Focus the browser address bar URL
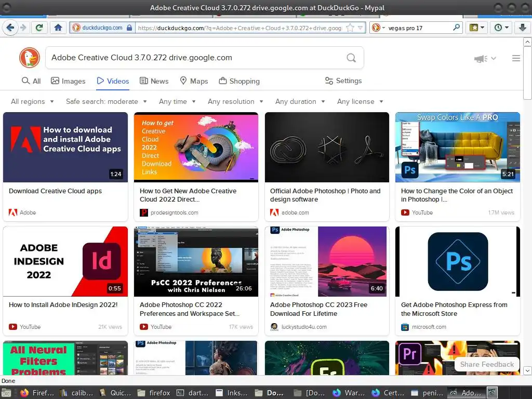This screenshot has height=399, width=532. [240, 28]
